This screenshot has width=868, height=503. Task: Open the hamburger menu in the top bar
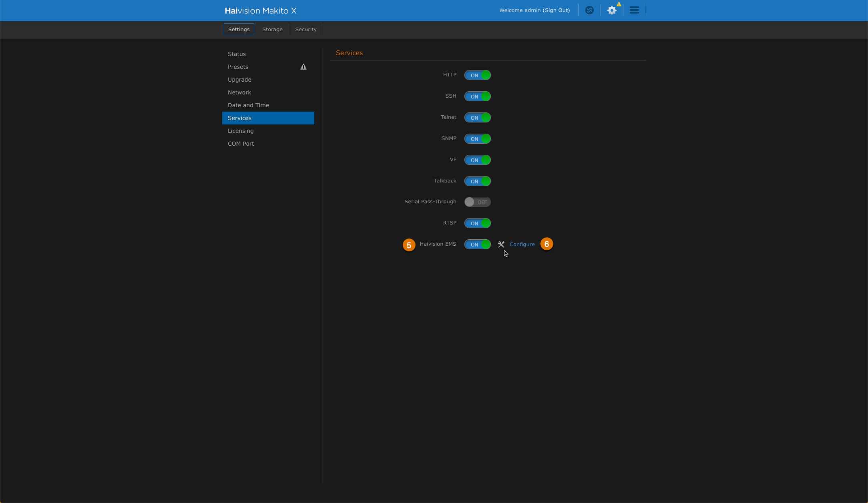click(x=634, y=10)
